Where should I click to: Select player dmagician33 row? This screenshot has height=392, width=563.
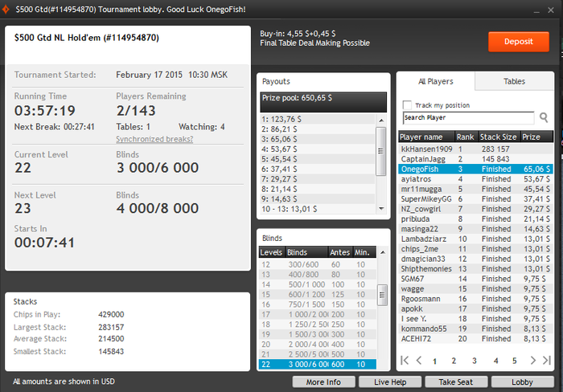(476, 259)
